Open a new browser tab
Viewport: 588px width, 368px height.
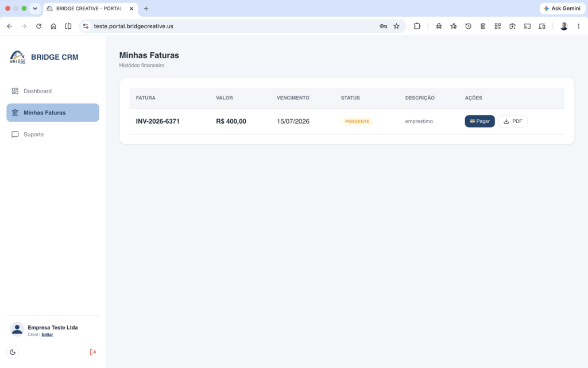pos(146,9)
